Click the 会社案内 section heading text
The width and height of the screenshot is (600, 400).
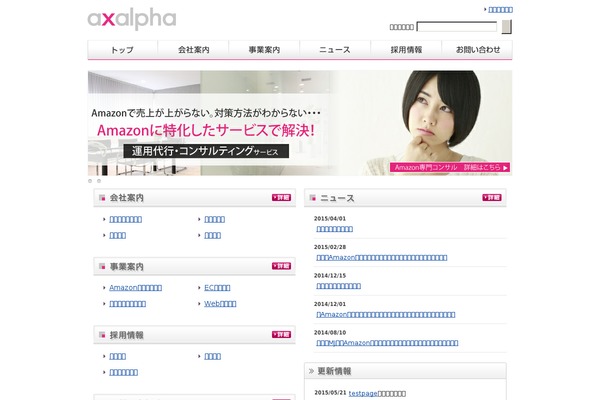pyautogui.click(x=127, y=198)
